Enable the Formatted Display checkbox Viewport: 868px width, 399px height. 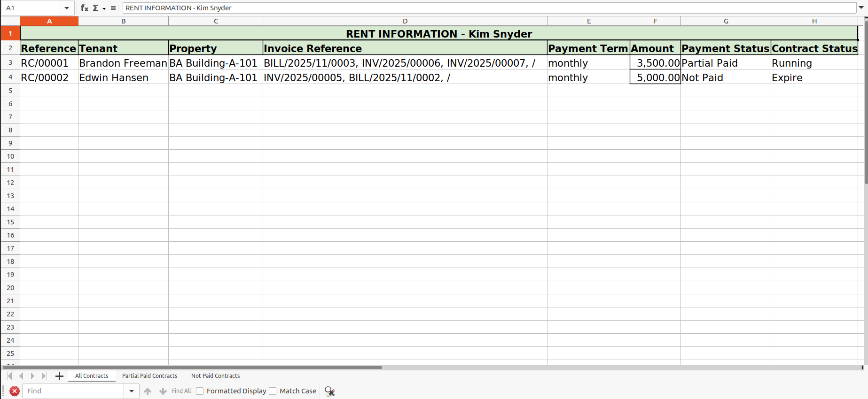(x=200, y=391)
